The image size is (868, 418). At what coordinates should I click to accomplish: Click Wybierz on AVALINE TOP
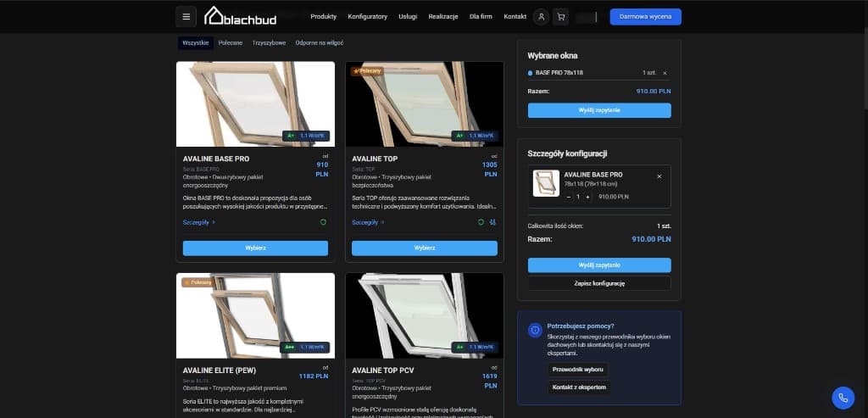point(425,248)
